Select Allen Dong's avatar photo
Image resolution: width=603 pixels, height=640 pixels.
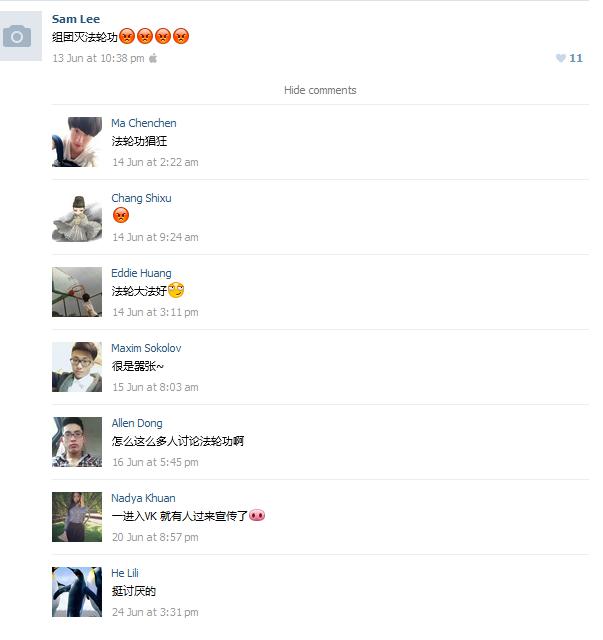coord(77,442)
